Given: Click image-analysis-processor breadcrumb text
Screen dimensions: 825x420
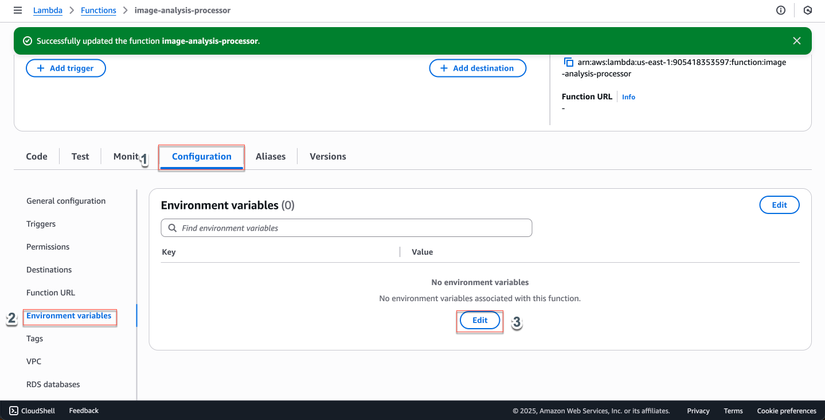Looking at the screenshot, I should [x=183, y=11].
